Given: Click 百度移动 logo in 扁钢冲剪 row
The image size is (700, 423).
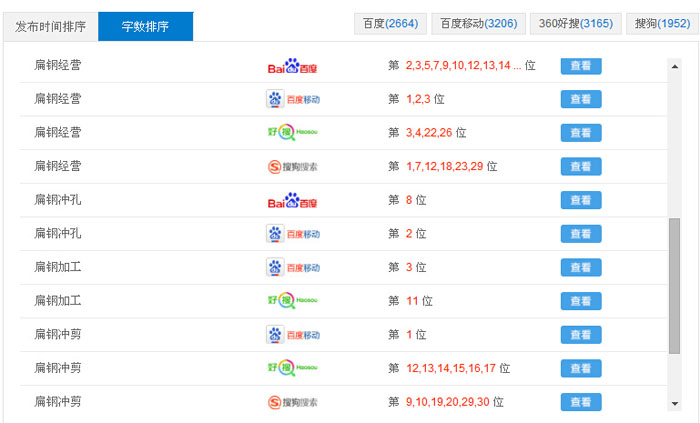Looking at the screenshot, I should [293, 335].
